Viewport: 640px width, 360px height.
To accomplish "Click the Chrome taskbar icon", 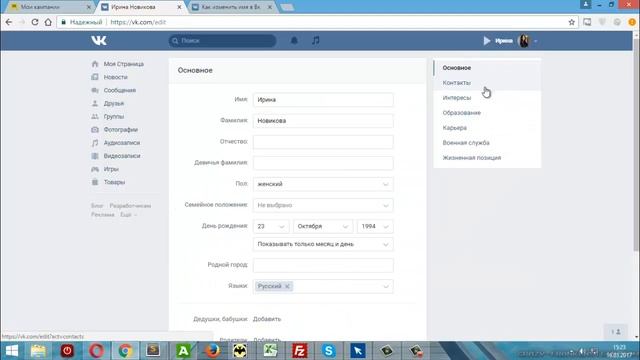I will click(125, 351).
